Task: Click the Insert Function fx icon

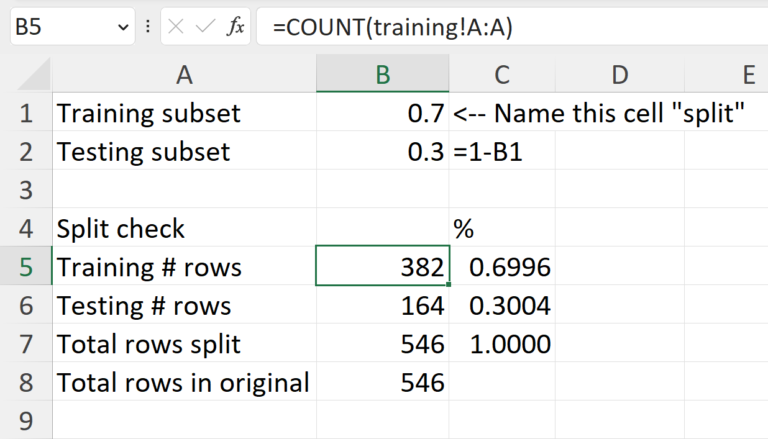Action: pyautogui.click(x=236, y=28)
